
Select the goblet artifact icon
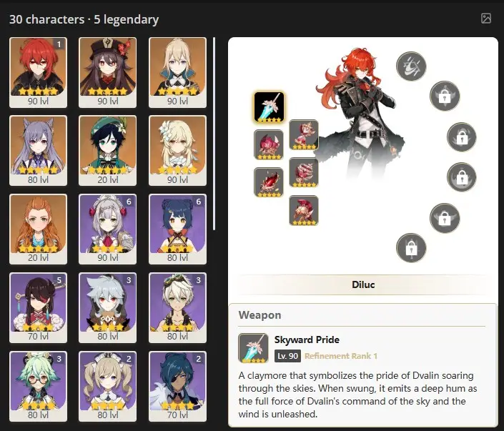click(304, 172)
